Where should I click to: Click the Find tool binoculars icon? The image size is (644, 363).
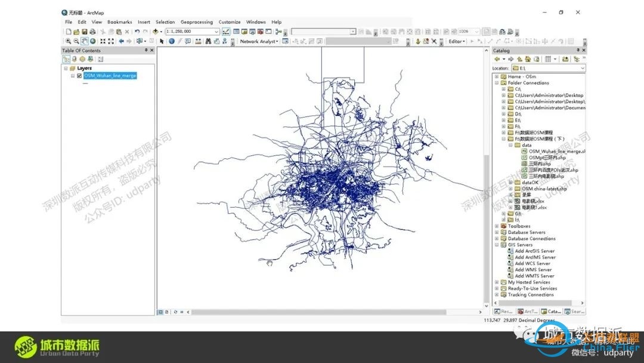tap(208, 41)
